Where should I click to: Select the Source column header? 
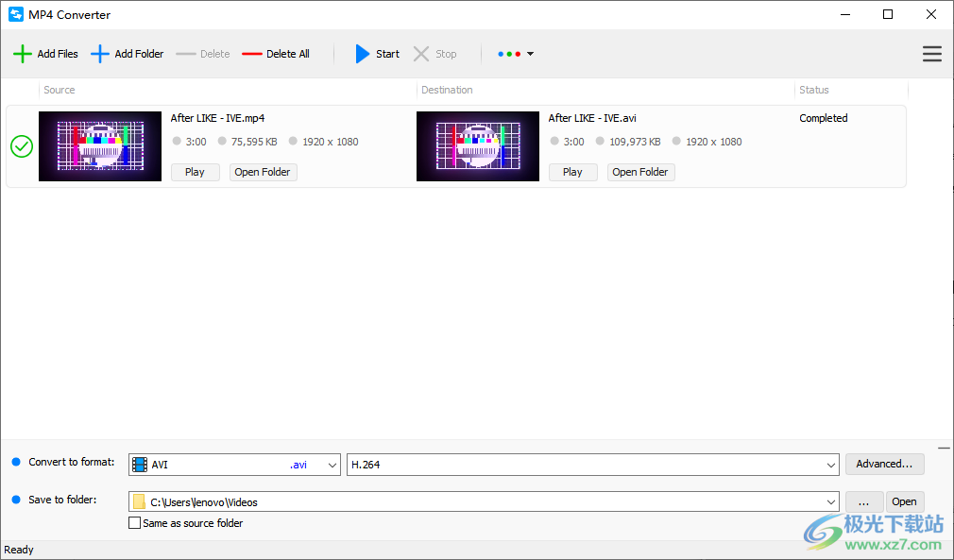(x=59, y=90)
